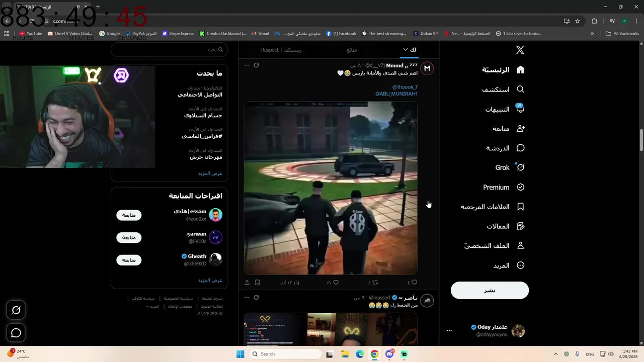This screenshot has height=362, width=644.
Task: Open ناصر avatar on the second post
Action: coord(427,301)
